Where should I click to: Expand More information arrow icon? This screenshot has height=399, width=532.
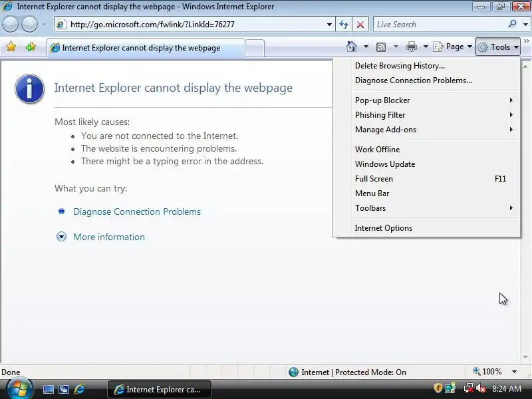[x=61, y=237]
